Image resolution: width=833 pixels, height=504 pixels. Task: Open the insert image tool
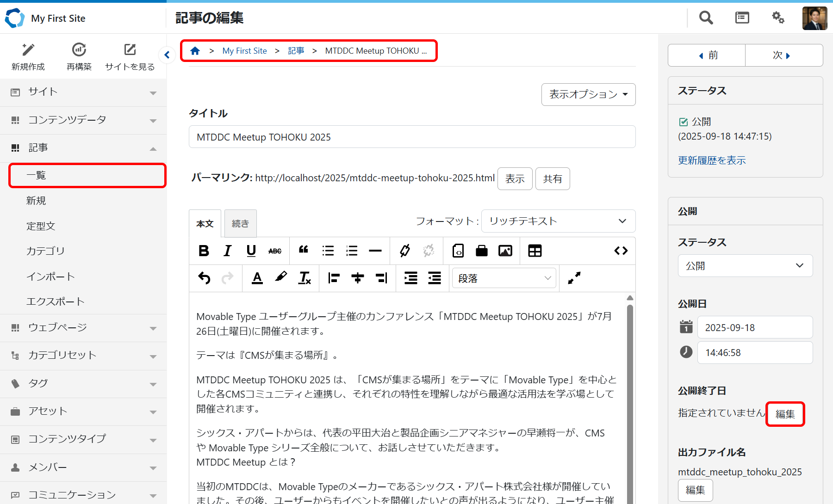click(x=505, y=251)
